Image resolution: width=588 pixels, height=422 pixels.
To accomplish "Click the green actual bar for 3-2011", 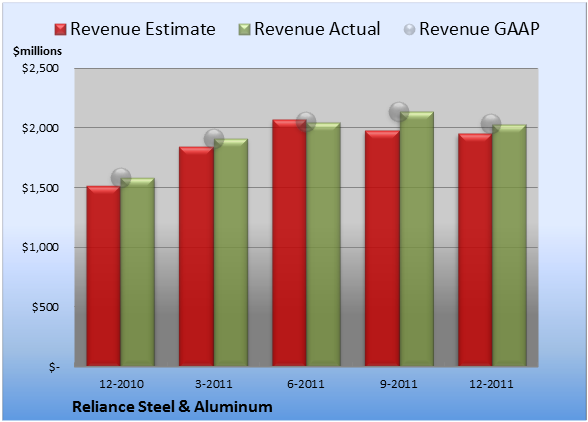I will click(x=231, y=252).
